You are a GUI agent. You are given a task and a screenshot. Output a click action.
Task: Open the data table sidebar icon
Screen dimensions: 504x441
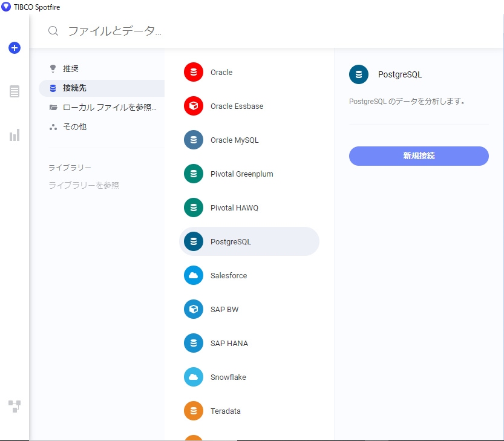pos(15,91)
